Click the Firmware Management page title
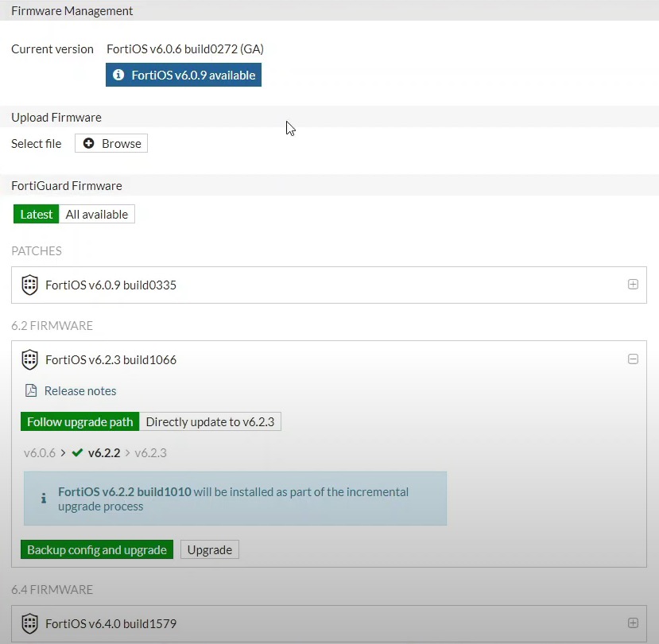This screenshot has width=659, height=644. 72,11
